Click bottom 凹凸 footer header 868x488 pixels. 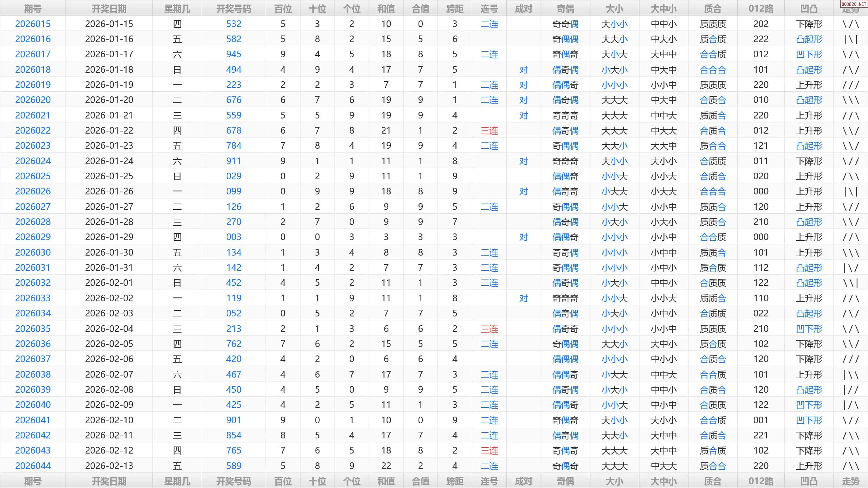tap(809, 481)
